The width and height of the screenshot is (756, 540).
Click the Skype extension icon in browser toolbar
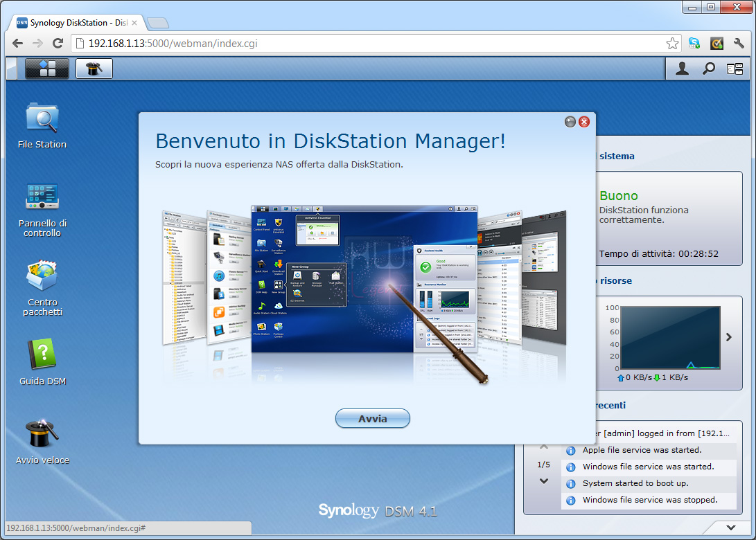tap(694, 44)
